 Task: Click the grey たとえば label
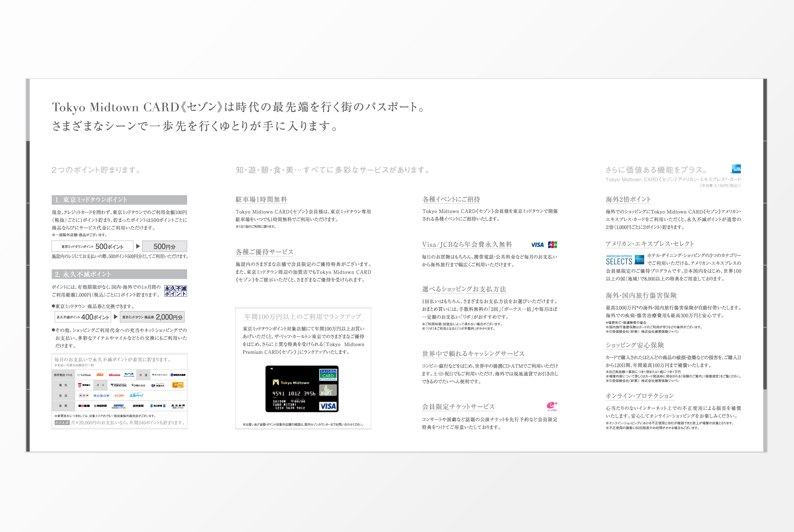[x=62, y=423]
